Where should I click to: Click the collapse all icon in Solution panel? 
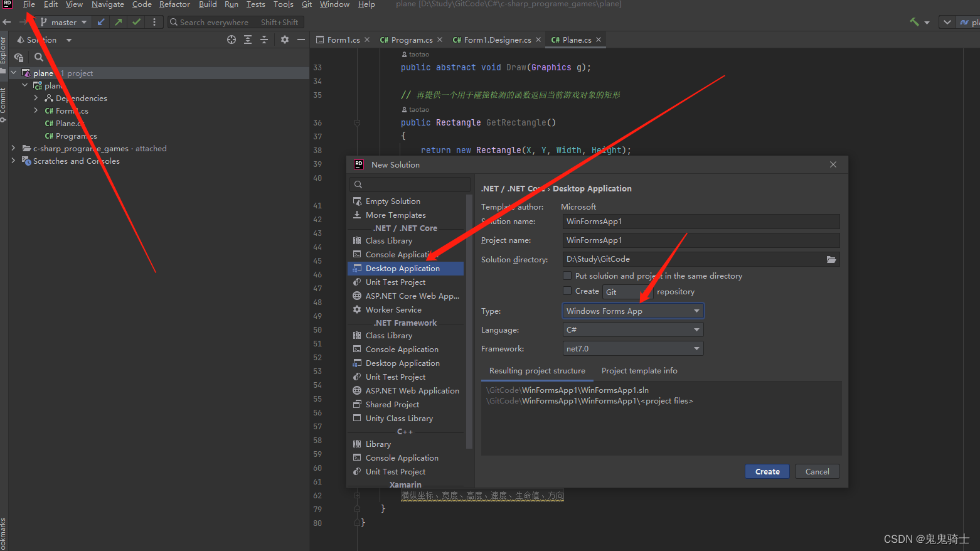(x=264, y=40)
